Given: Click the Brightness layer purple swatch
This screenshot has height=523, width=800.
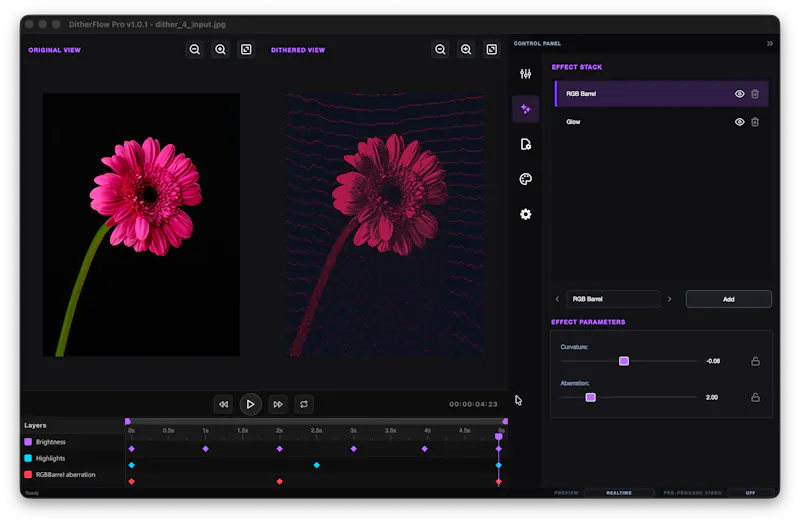Looking at the screenshot, I should point(28,442).
